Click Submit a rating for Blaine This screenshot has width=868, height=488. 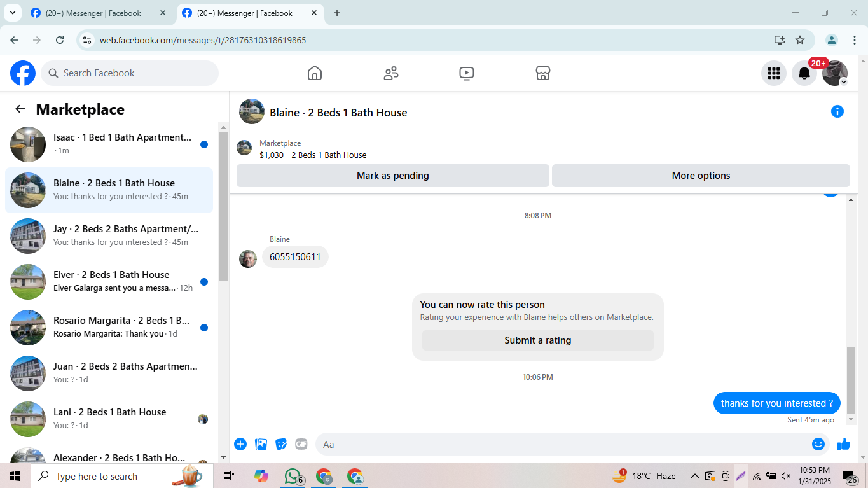click(x=538, y=340)
